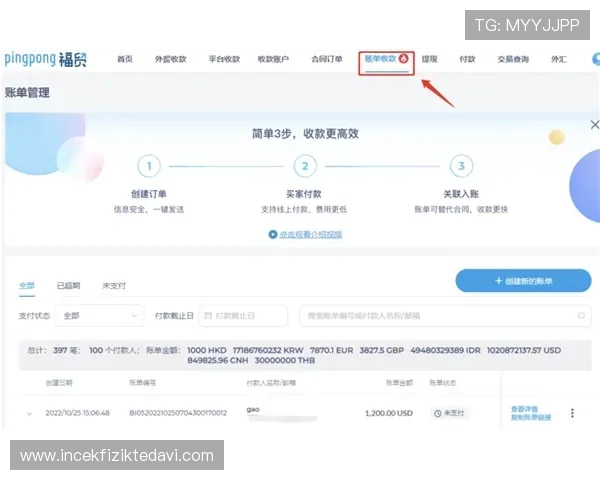600x480 pixels.
Task: Open the 首页 home tab
Action: [125, 59]
